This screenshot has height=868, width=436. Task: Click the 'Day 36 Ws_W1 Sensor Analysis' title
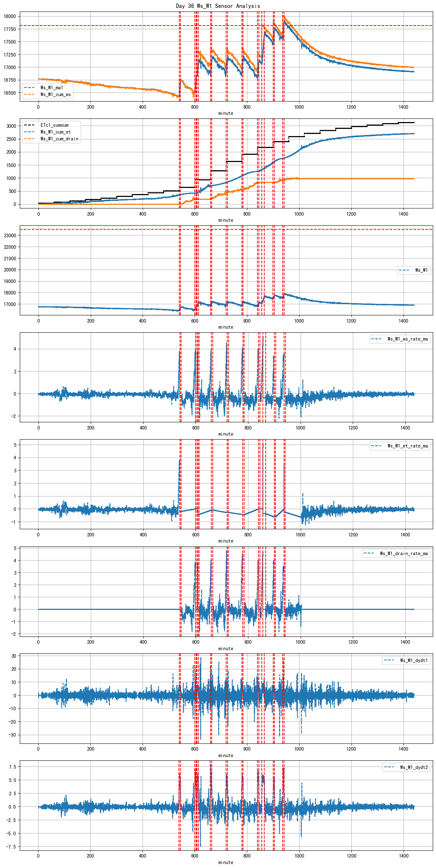pos(218,6)
